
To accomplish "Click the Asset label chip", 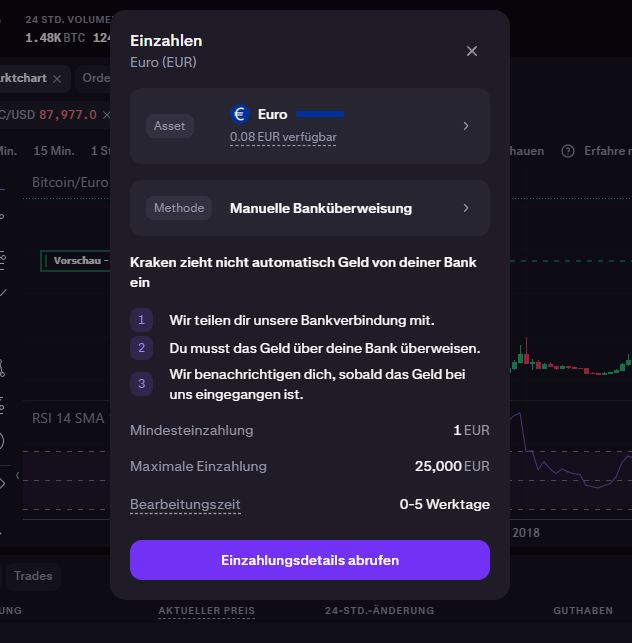I will click(x=169, y=126).
